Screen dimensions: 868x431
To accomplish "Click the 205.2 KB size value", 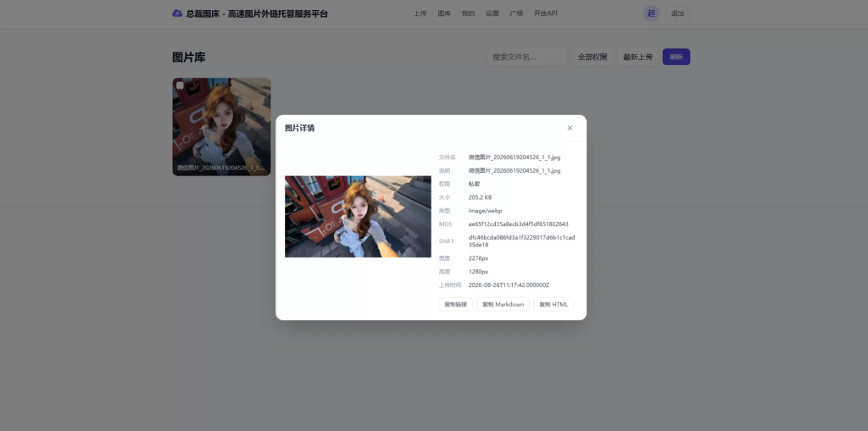I will [x=480, y=197].
